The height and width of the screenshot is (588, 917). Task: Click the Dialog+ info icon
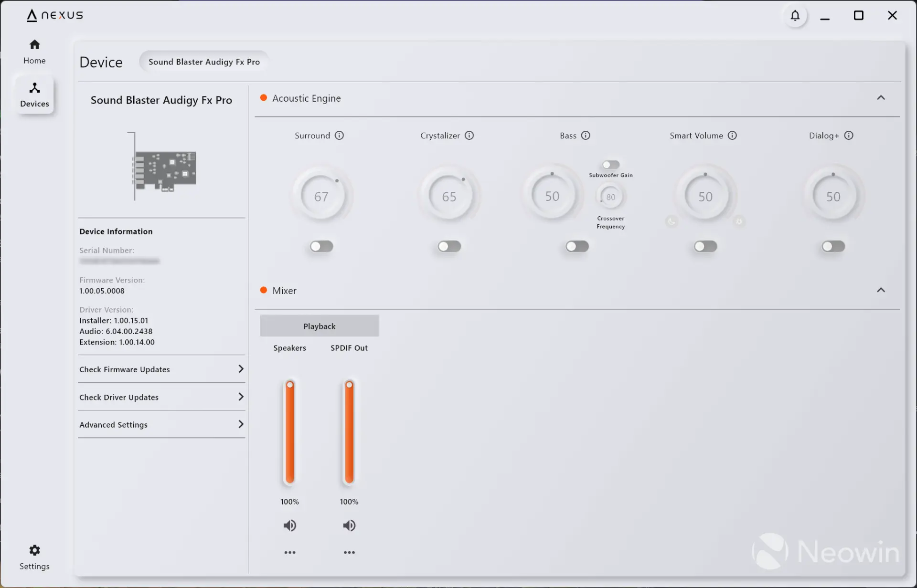(849, 136)
